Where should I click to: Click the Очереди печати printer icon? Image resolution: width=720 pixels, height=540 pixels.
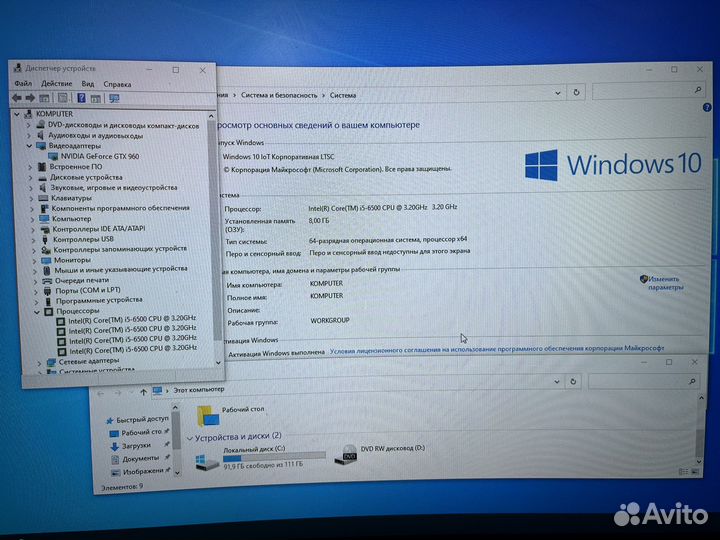tap(47, 280)
